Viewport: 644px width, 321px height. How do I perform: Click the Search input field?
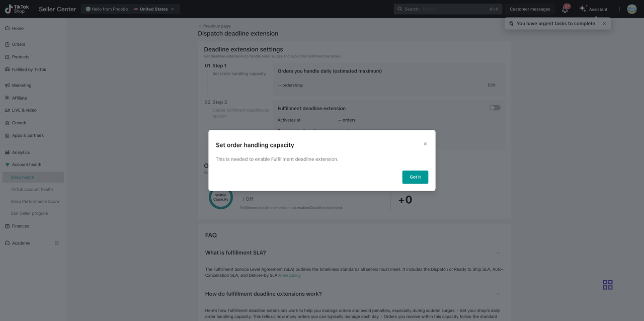pos(443,9)
